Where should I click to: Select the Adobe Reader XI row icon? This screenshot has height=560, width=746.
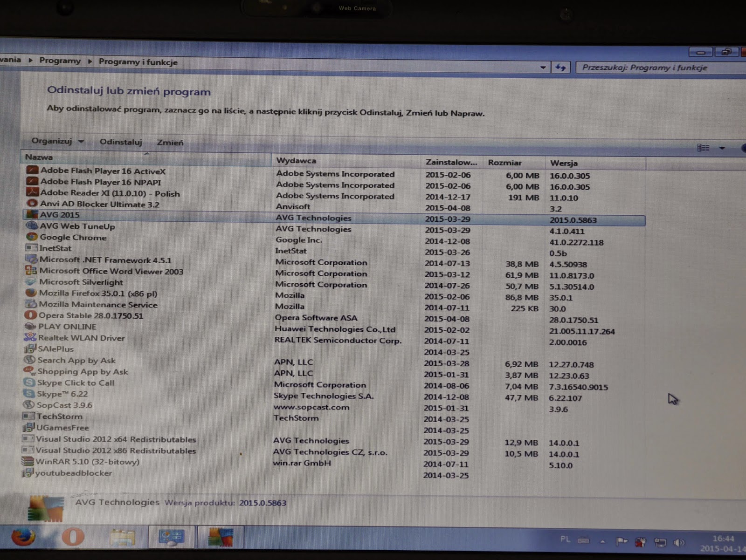click(x=32, y=192)
